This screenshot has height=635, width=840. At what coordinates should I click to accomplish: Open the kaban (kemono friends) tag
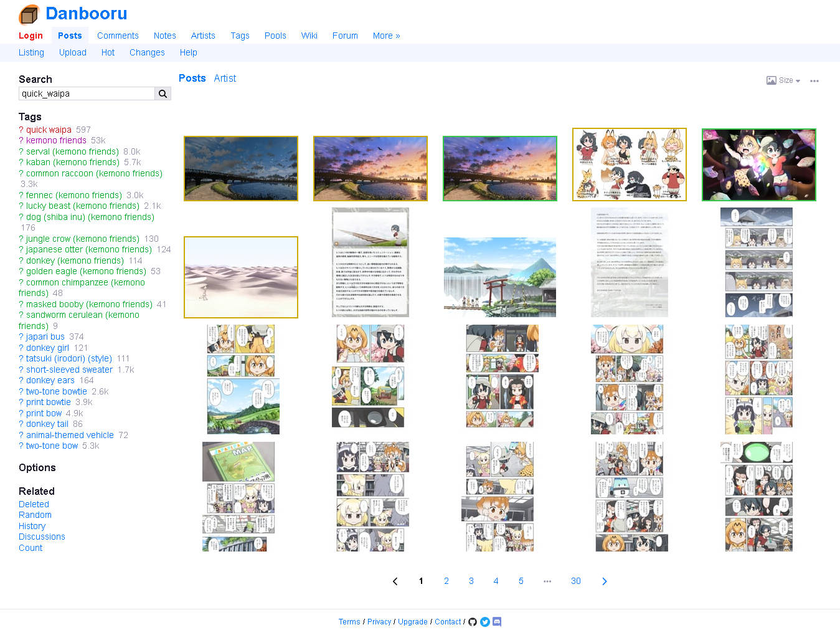(73, 163)
